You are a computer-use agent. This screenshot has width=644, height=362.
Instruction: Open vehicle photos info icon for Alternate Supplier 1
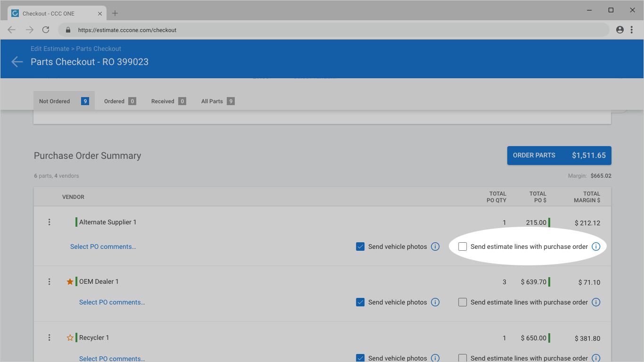(435, 247)
